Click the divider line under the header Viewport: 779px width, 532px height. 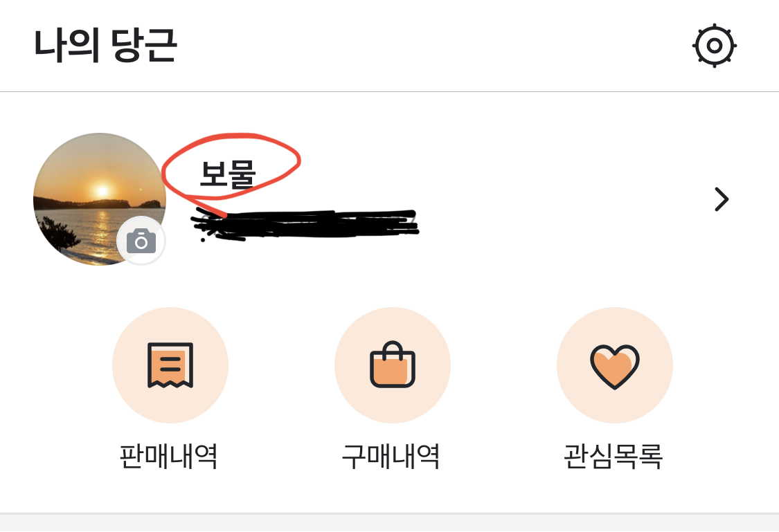tap(389, 92)
